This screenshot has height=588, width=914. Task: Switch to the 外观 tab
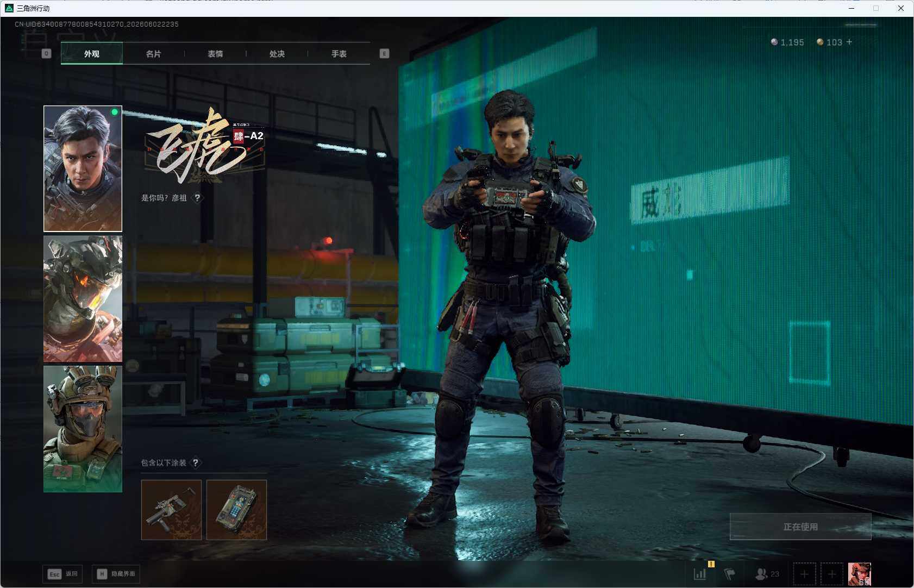(x=91, y=53)
